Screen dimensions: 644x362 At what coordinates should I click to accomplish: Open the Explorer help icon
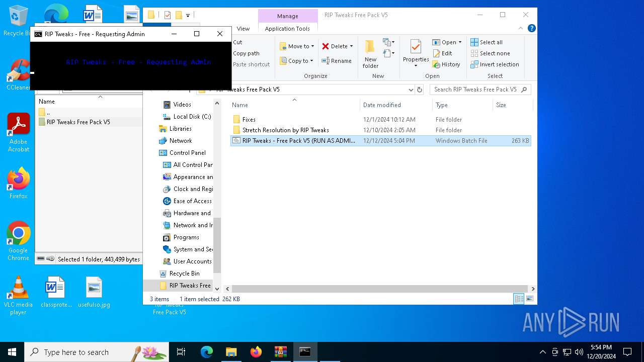(531, 29)
